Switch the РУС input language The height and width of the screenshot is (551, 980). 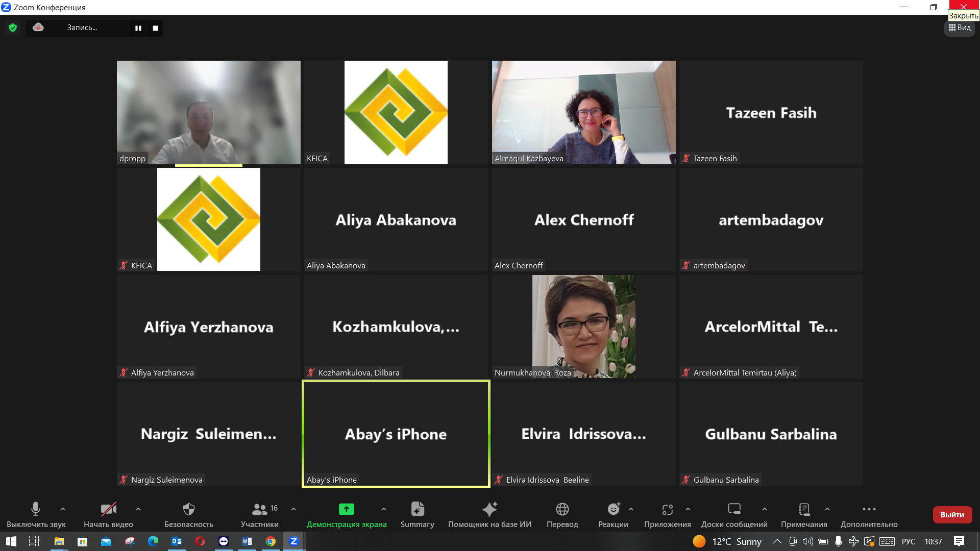[909, 541]
